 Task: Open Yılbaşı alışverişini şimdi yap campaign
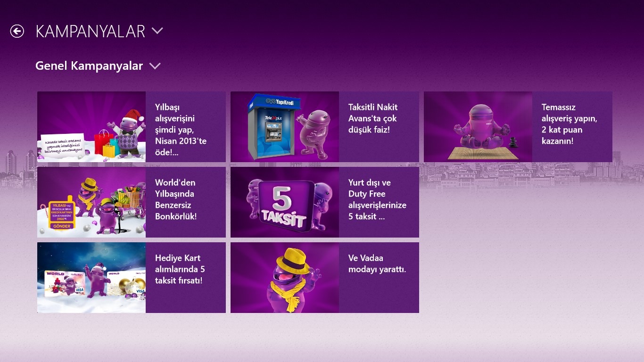[x=186, y=127]
